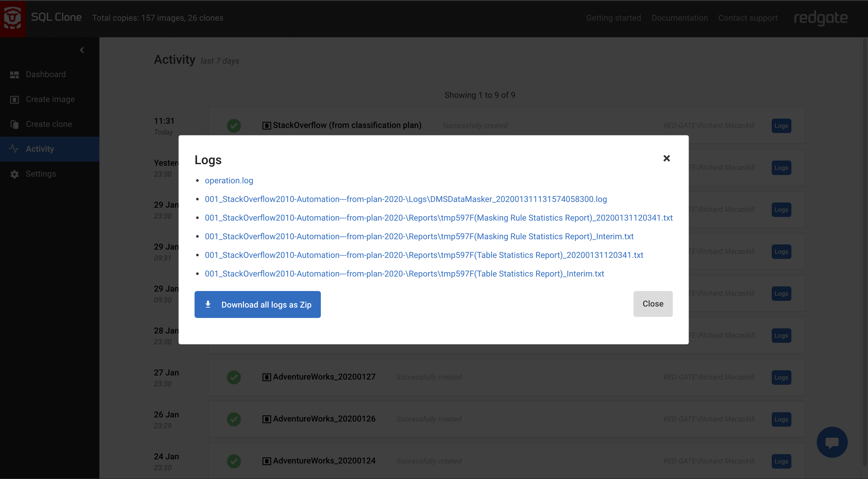
Task: Open Masking Rule Statistics Report 20200131120341.txt
Action: click(x=439, y=218)
